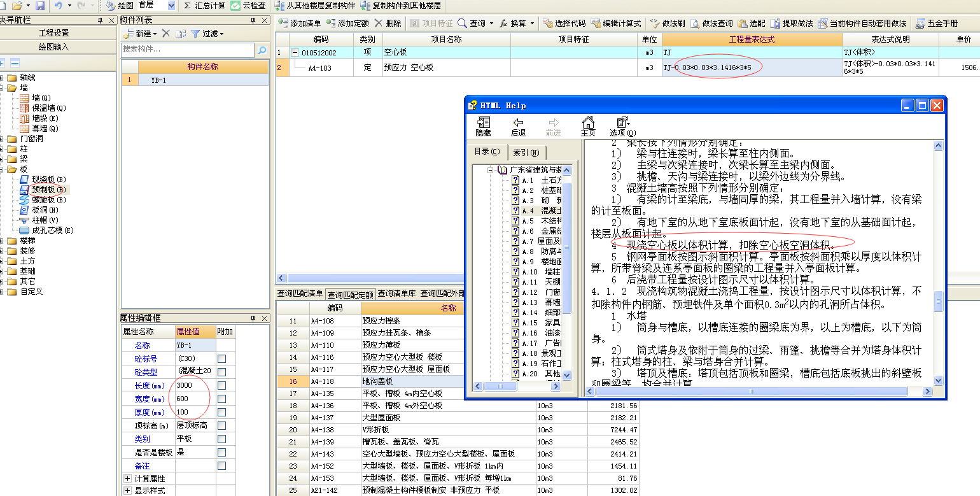Image resolution: width=980 pixels, height=496 pixels.
Task: Open the 索引 tab in HTML Help
Action: click(x=526, y=153)
